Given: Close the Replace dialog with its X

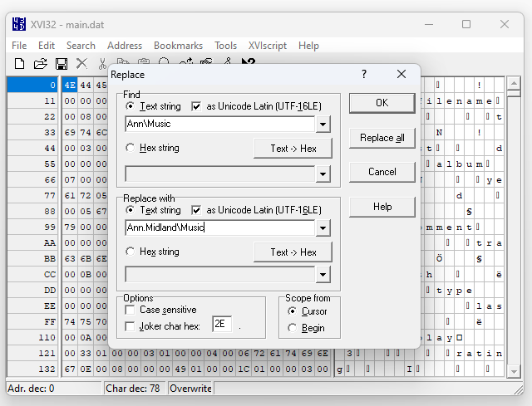Looking at the screenshot, I should click(x=401, y=74).
